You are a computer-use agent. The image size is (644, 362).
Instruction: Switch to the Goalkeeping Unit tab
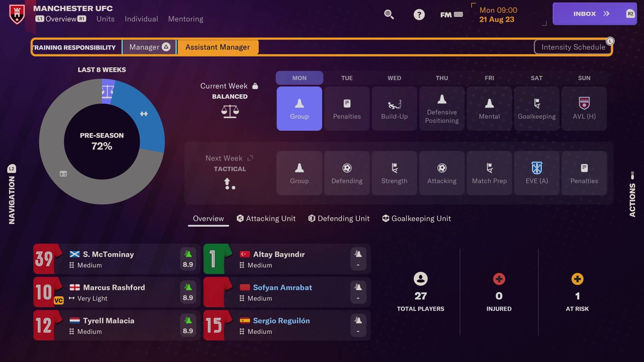(421, 219)
